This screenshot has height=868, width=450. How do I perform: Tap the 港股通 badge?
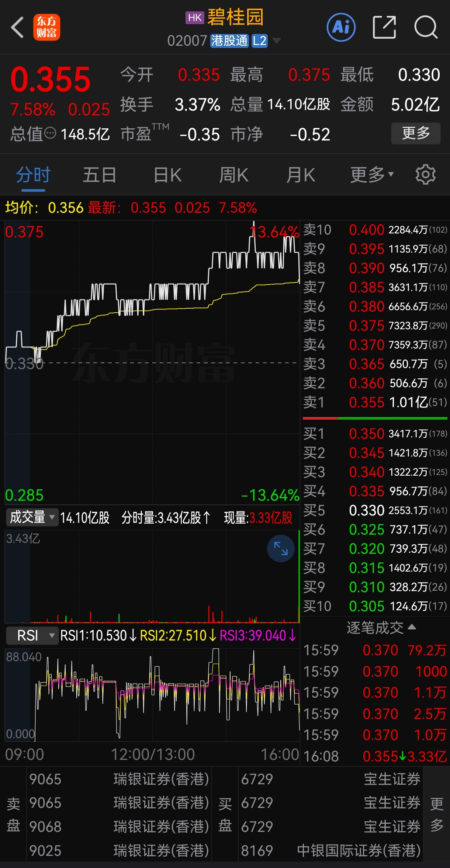(x=229, y=41)
